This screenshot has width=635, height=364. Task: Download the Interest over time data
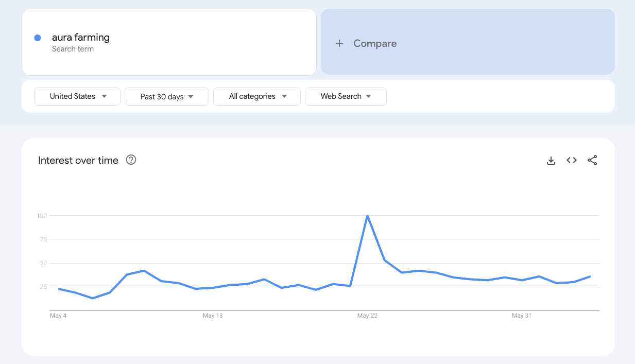[x=551, y=161]
